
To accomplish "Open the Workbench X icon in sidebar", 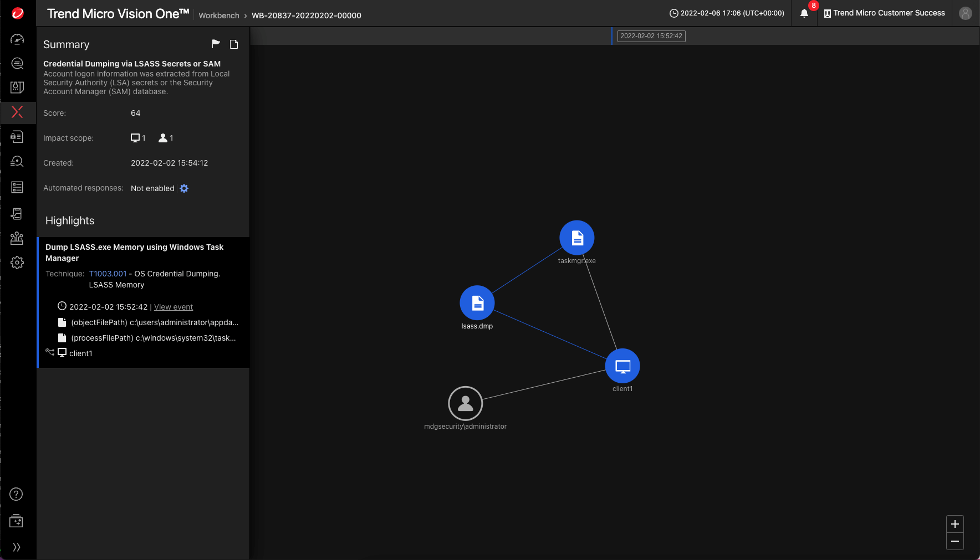I will 17,112.
